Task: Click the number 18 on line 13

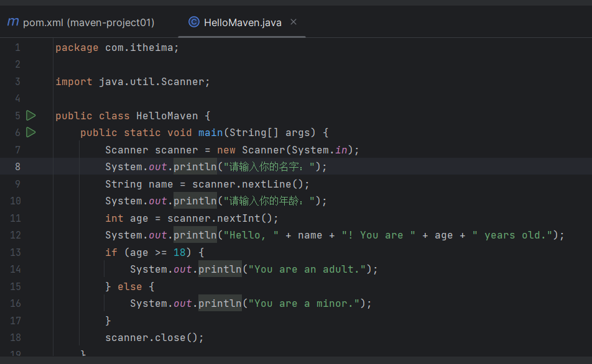Action: [179, 252]
